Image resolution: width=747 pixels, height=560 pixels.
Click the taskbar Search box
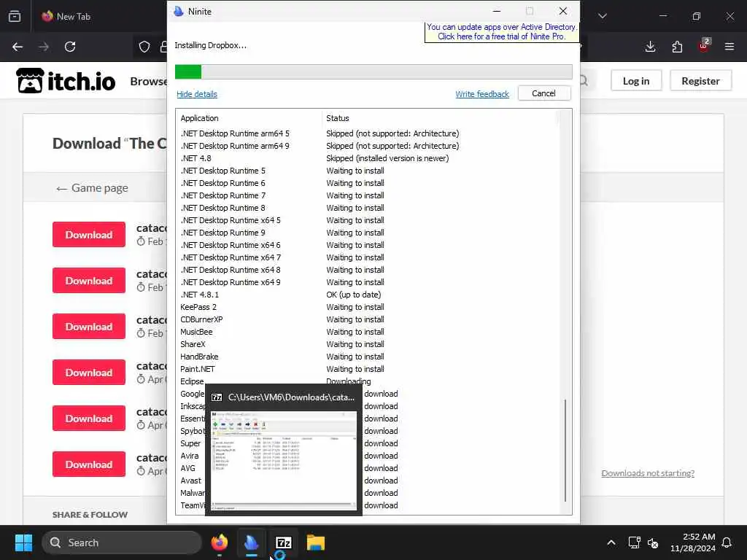(x=122, y=542)
